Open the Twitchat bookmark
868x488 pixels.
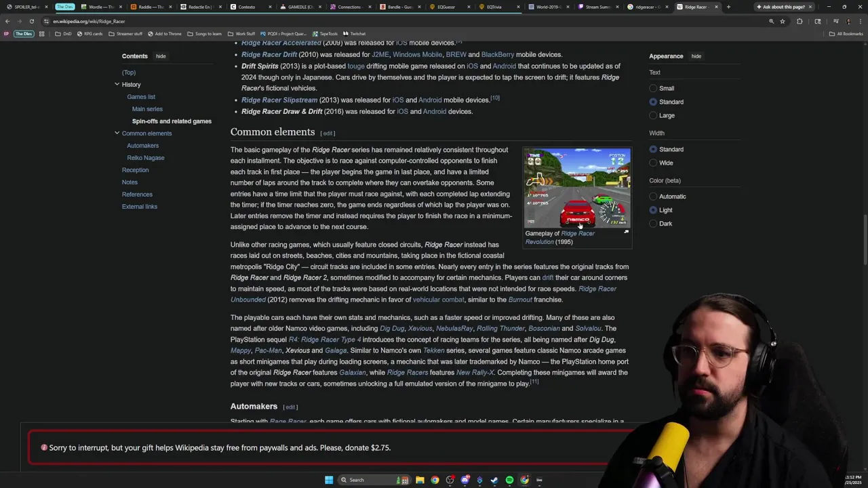point(355,33)
